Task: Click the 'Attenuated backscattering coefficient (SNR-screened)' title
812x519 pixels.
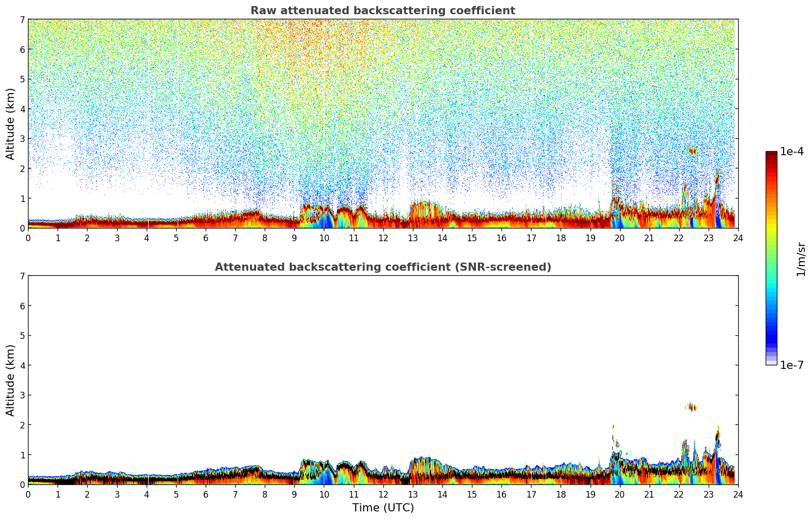Action: [383, 267]
